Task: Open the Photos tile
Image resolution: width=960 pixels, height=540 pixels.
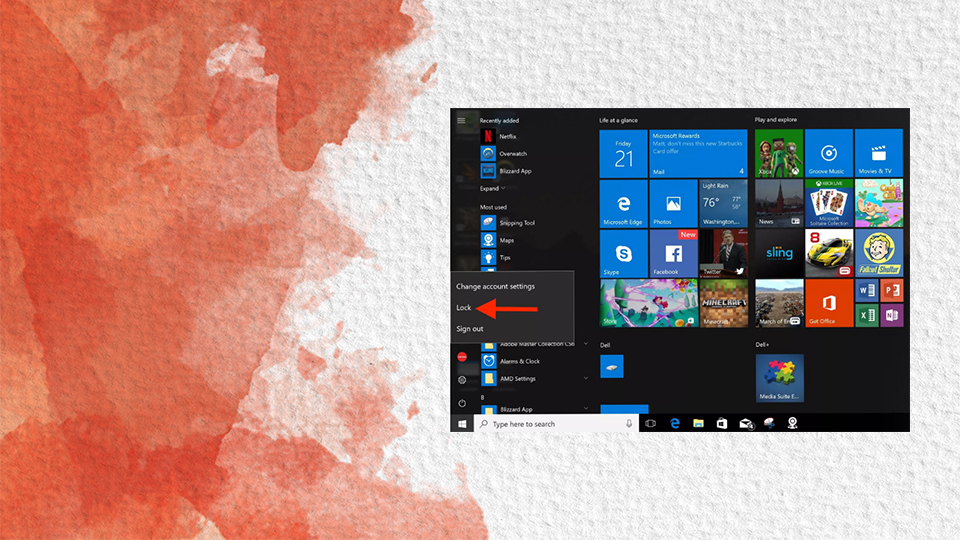Action: (673, 204)
